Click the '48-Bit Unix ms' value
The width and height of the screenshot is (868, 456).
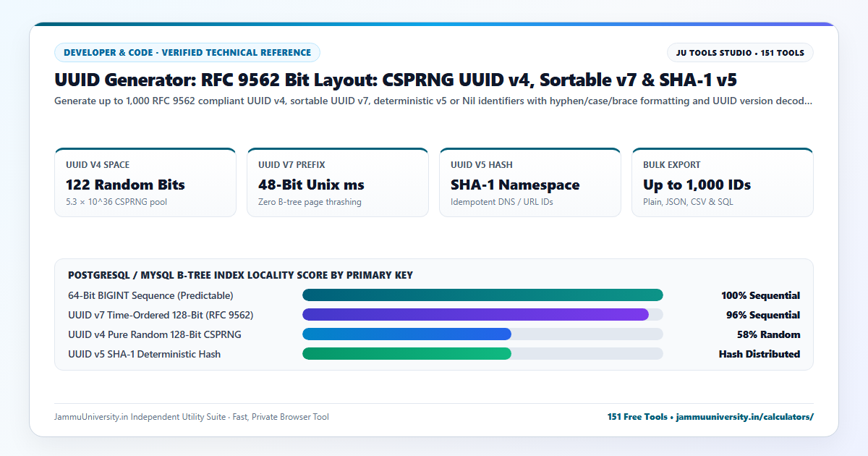(x=311, y=185)
